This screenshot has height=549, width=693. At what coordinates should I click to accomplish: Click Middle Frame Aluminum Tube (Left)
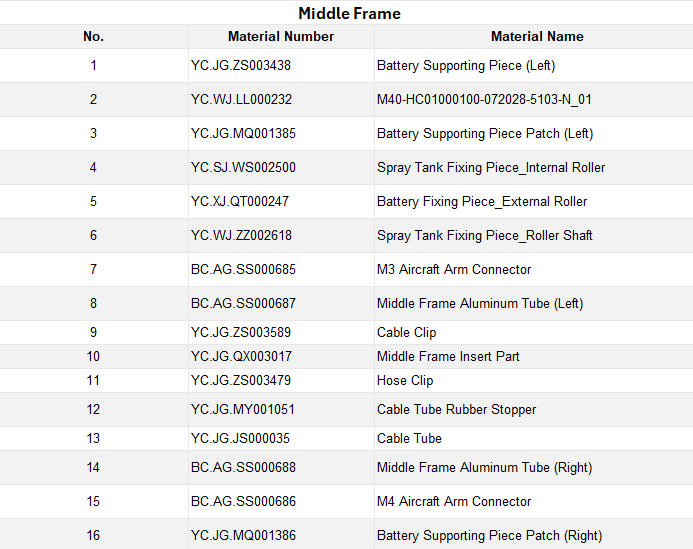tap(533, 304)
